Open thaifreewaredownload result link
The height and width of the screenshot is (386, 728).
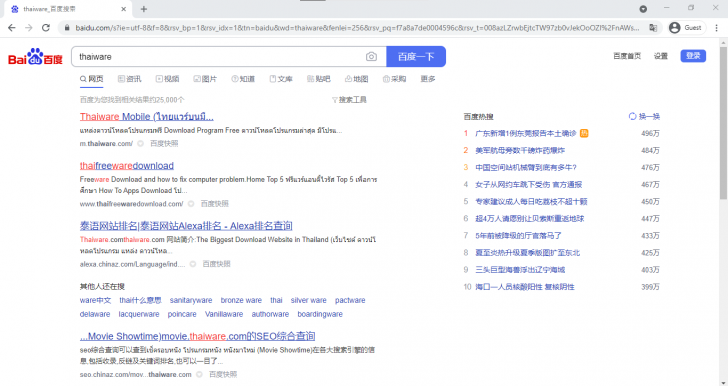(127, 166)
